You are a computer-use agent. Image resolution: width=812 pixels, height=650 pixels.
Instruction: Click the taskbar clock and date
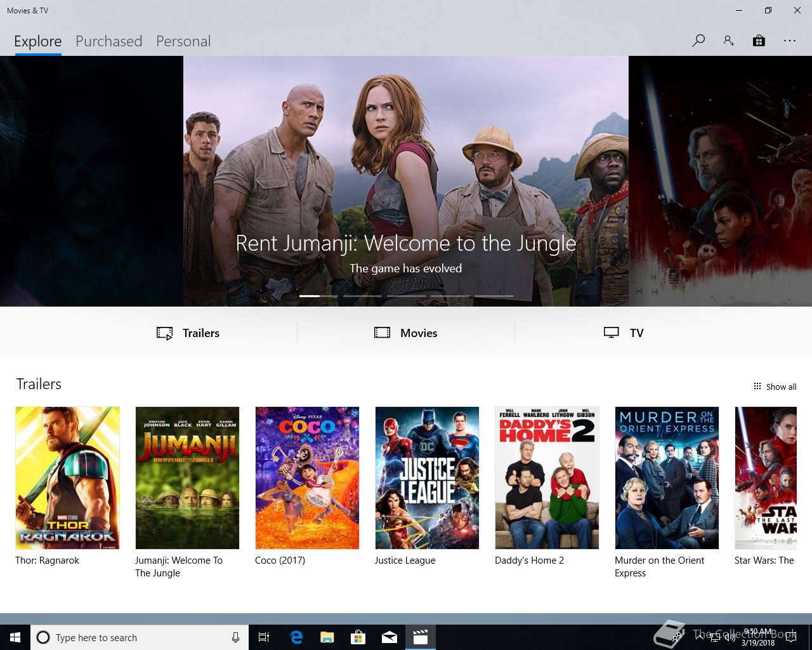(x=759, y=637)
